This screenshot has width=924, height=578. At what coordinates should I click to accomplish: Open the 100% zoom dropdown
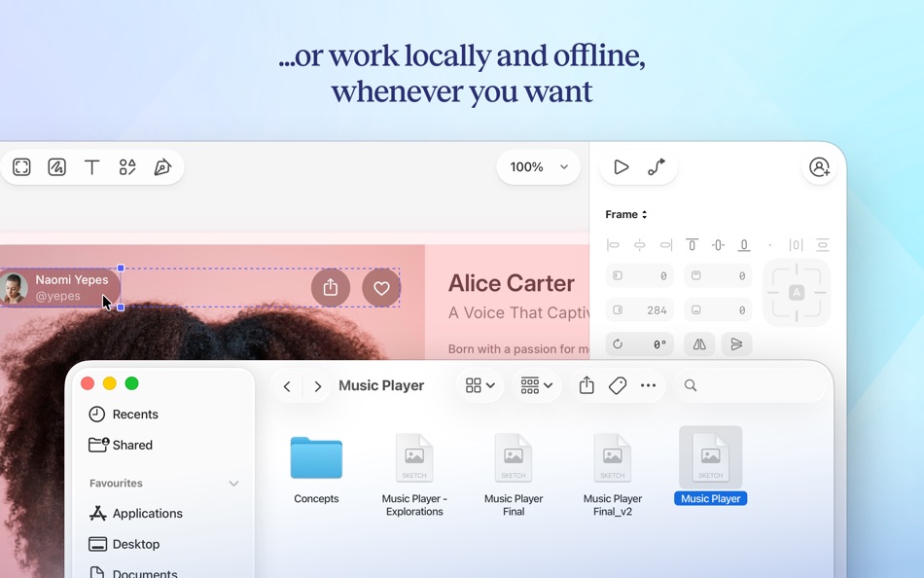(x=538, y=166)
